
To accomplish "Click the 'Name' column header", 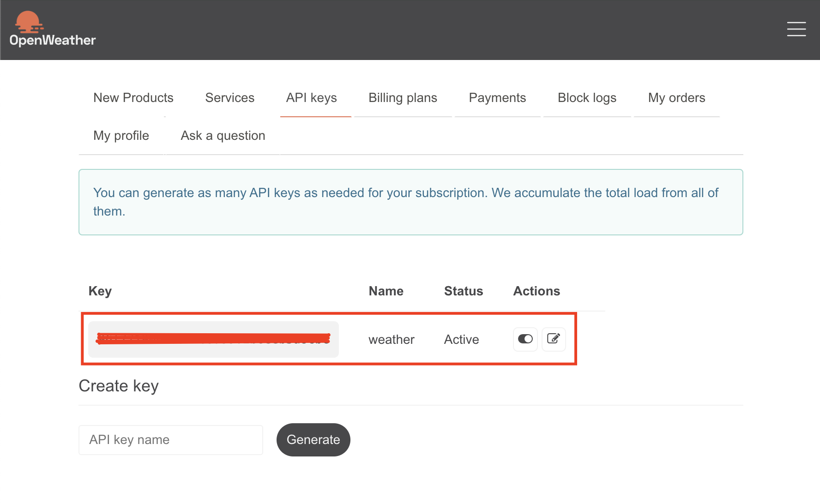I will [386, 291].
